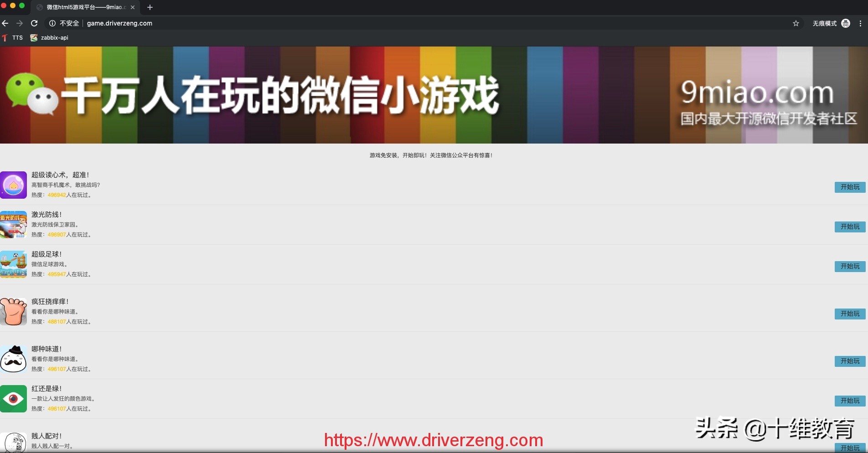Click the 疯狂挠痒痒 foot game icon

[13, 312]
